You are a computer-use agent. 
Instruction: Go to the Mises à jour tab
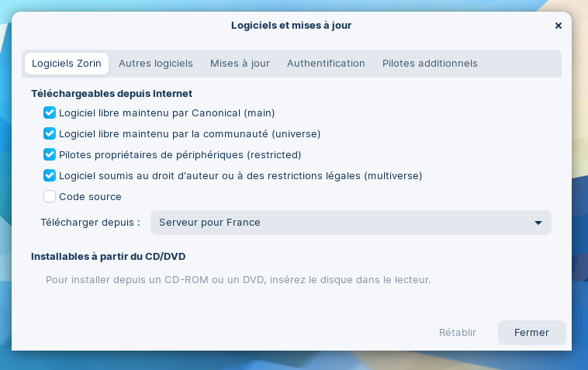[240, 64]
